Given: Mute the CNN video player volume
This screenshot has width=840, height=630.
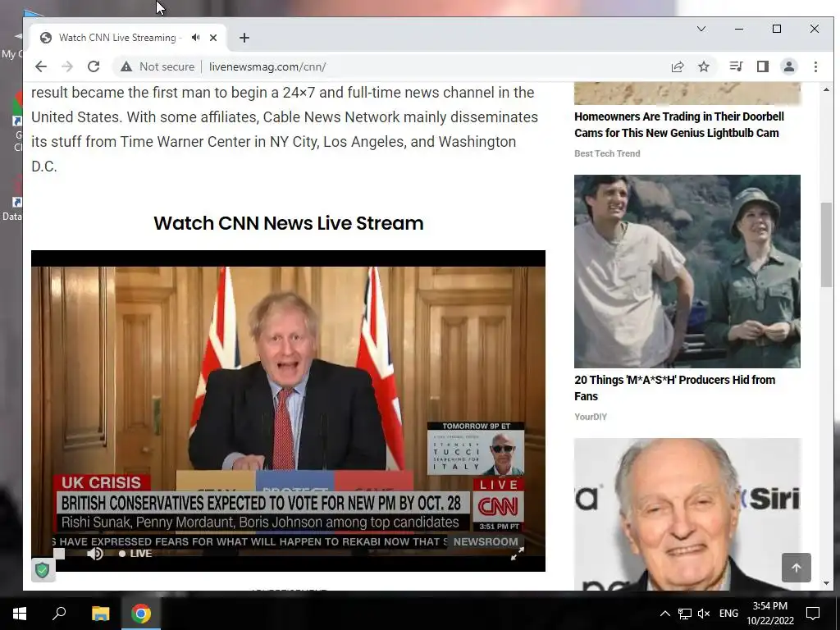Looking at the screenshot, I should 95,554.
